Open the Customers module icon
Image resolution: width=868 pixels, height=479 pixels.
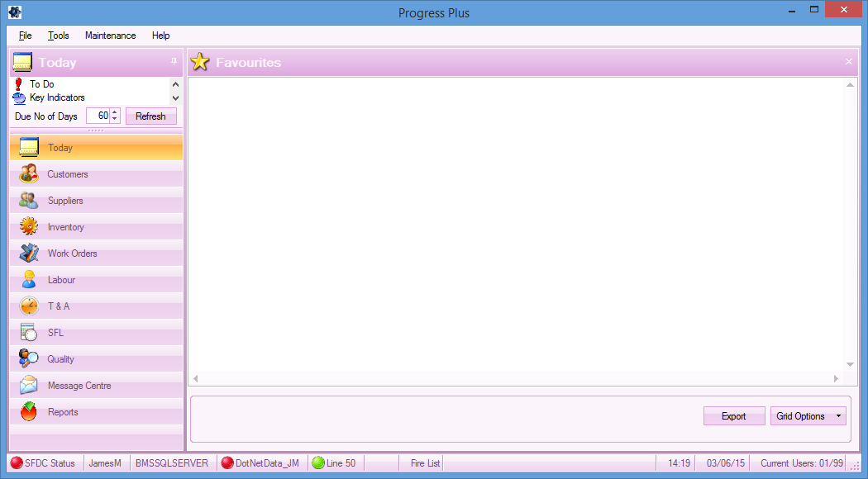pyautogui.click(x=29, y=174)
